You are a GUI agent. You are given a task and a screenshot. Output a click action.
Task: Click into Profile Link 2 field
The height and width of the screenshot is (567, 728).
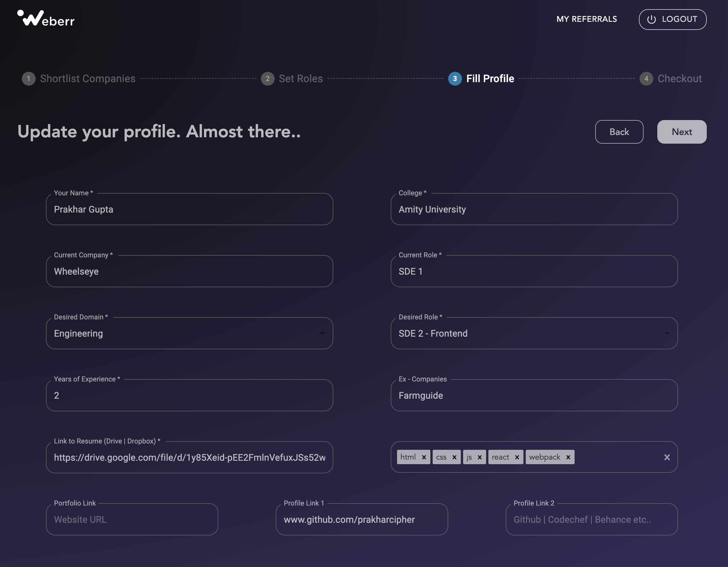point(591,519)
